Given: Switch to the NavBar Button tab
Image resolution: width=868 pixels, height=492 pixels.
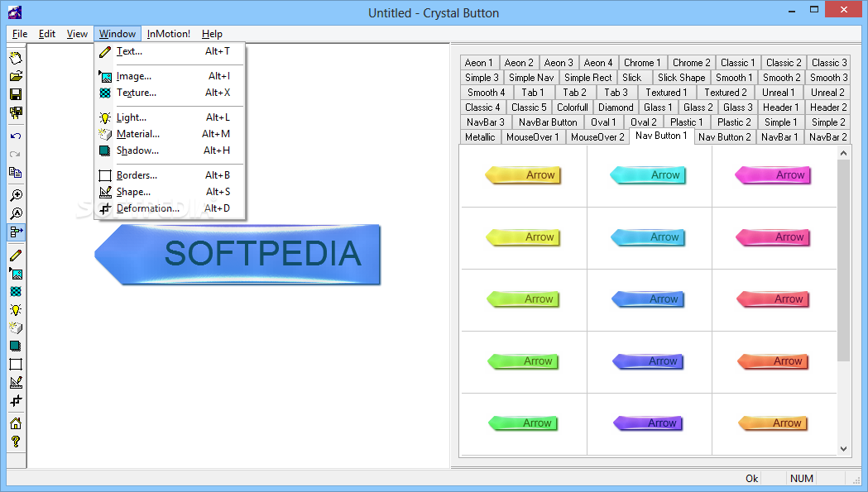Looking at the screenshot, I should point(548,122).
